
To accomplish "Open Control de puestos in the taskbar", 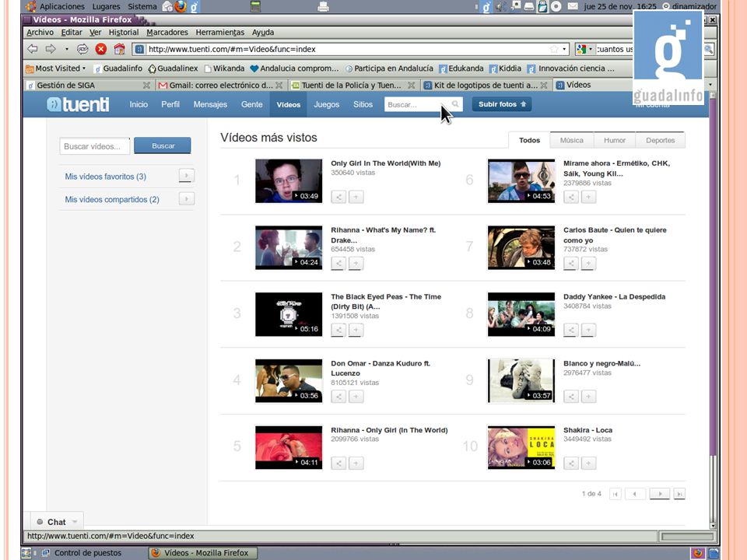I will 82,553.
